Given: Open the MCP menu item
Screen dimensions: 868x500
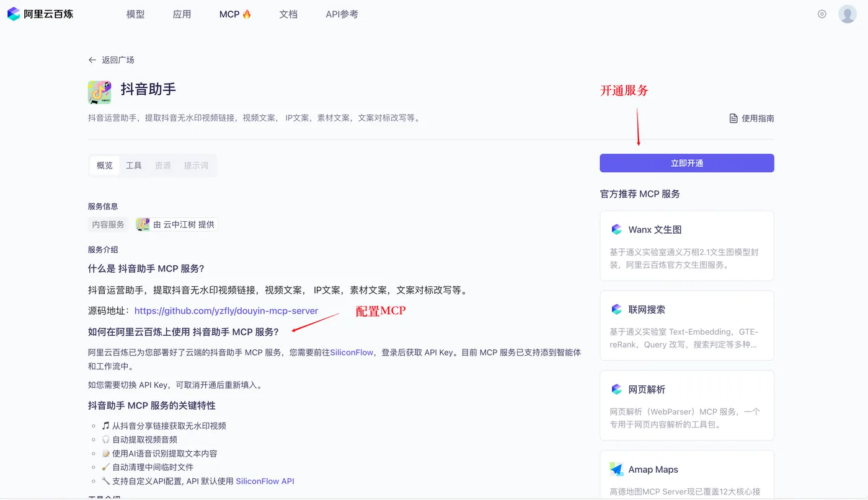Looking at the screenshot, I should tap(235, 14).
